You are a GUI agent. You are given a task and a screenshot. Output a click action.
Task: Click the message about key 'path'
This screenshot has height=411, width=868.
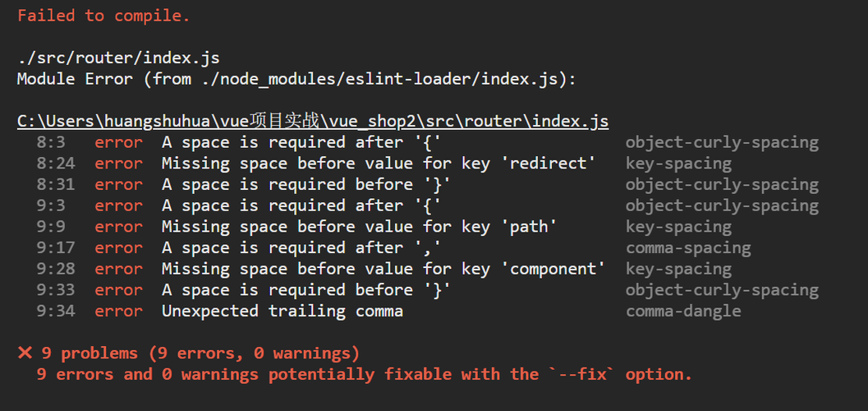point(359,227)
